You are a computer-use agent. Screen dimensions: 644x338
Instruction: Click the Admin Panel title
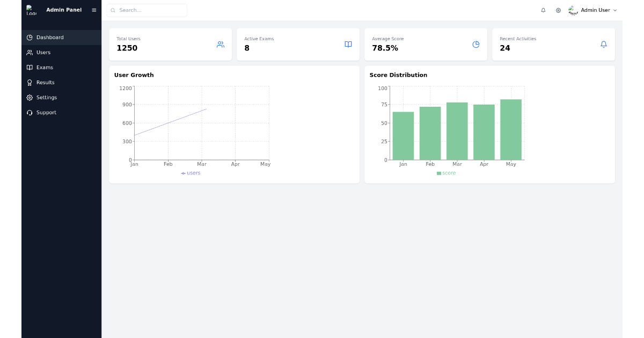coord(64,10)
